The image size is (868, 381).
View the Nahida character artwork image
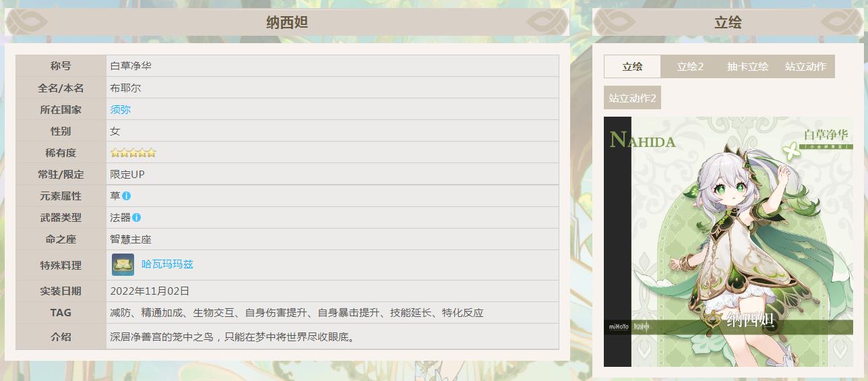tap(728, 241)
